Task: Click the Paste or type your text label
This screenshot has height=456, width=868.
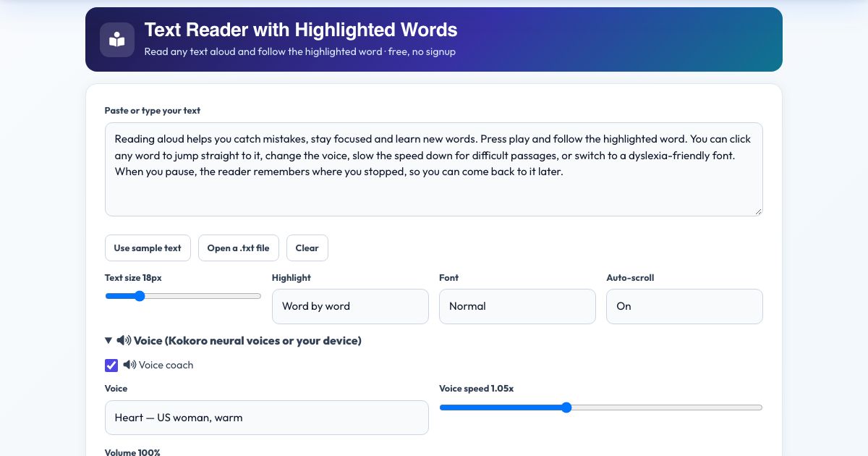Action: tap(153, 111)
